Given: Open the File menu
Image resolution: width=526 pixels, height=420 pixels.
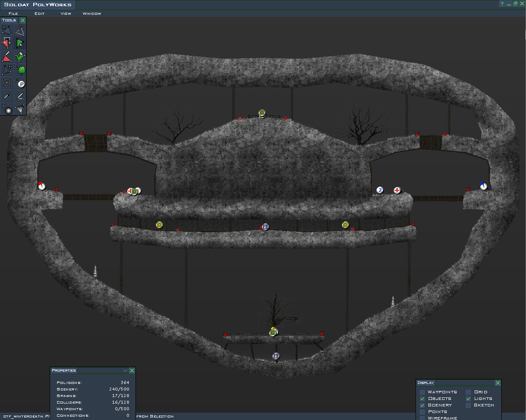Looking at the screenshot, I should (x=13, y=14).
